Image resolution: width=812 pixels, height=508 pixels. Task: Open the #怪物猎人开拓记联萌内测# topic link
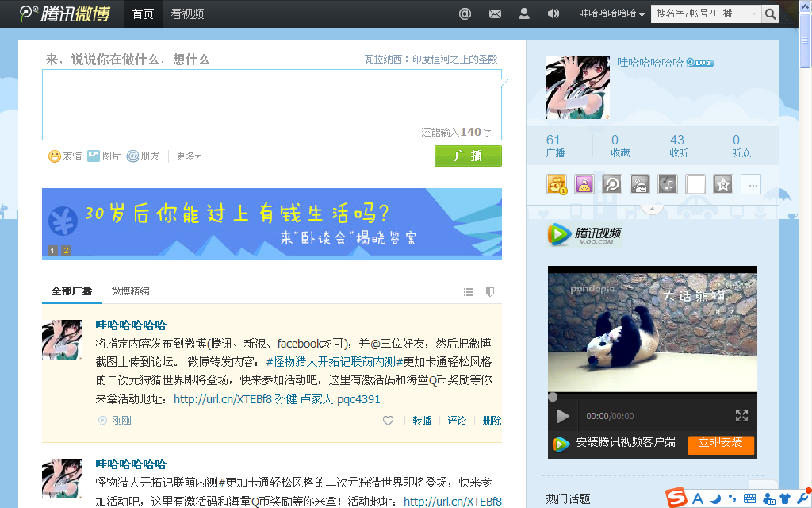click(x=335, y=362)
